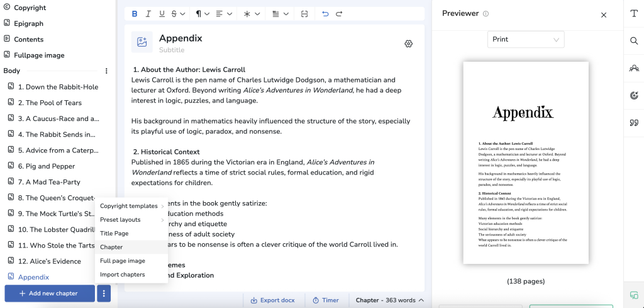Insert a page break from the toolbar
This screenshot has height=308, width=644.
point(304,14)
